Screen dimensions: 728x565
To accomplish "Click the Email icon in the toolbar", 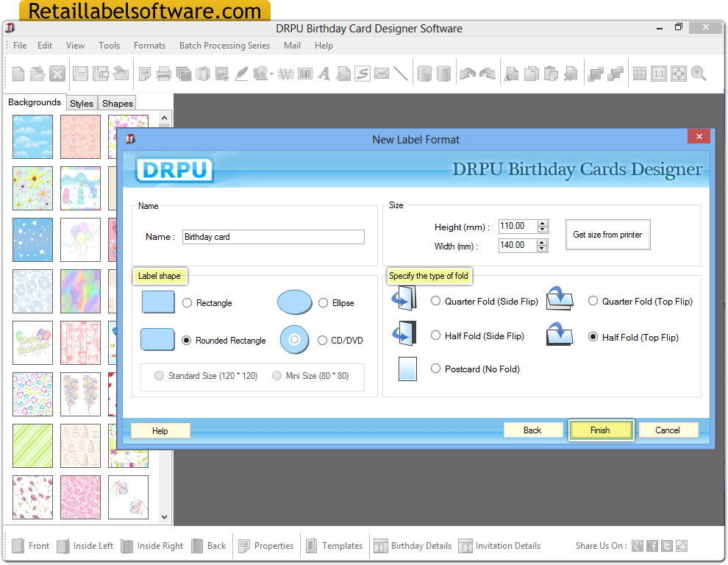I will tap(382, 74).
